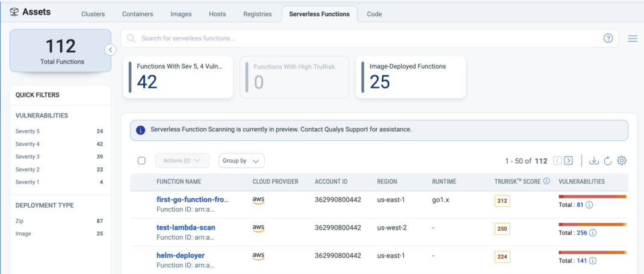Filter by Severity 2 quick filter

(59, 170)
